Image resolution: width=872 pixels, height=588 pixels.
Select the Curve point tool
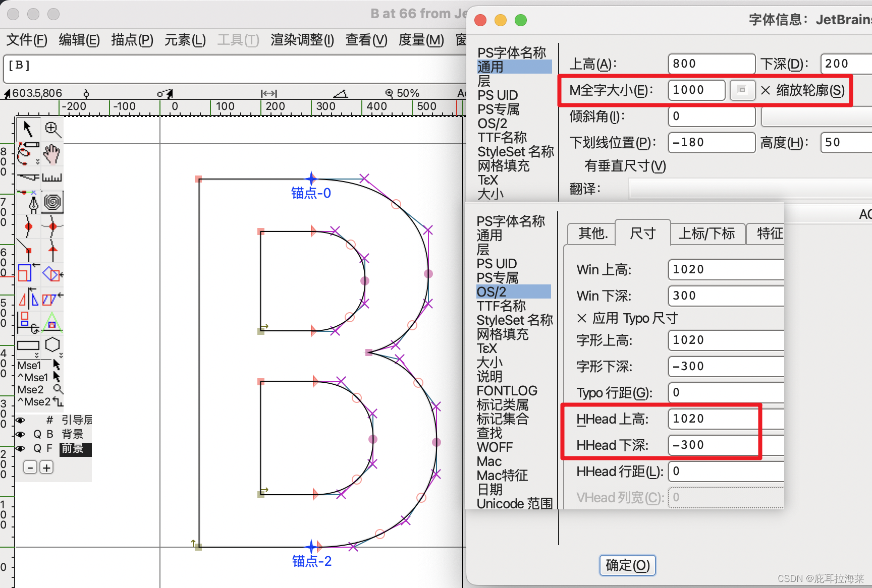click(28, 226)
